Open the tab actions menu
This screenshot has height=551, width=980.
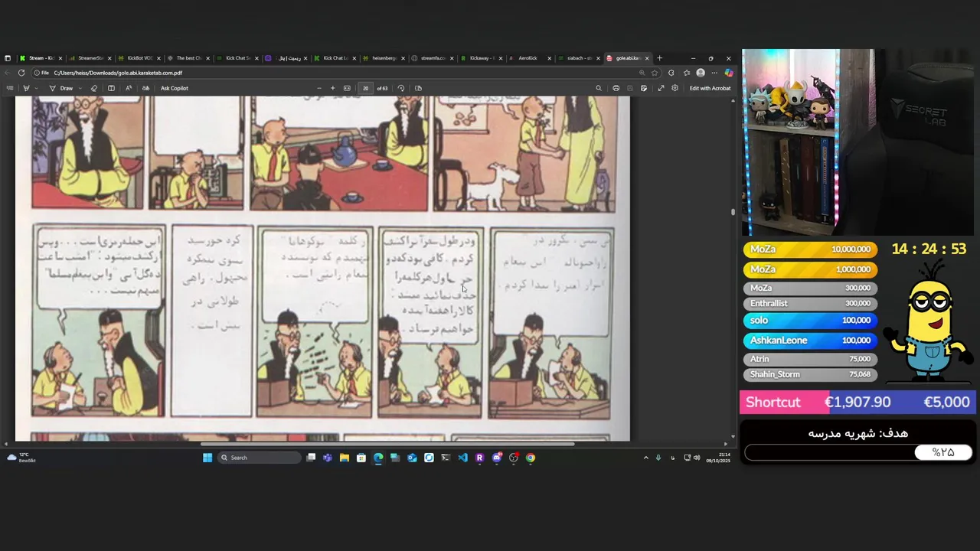coord(8,58)
